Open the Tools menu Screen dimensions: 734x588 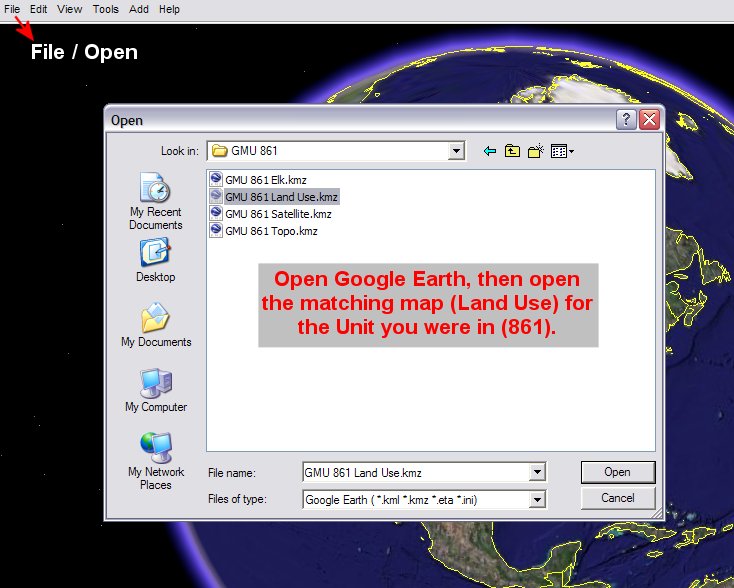(105, 9)
